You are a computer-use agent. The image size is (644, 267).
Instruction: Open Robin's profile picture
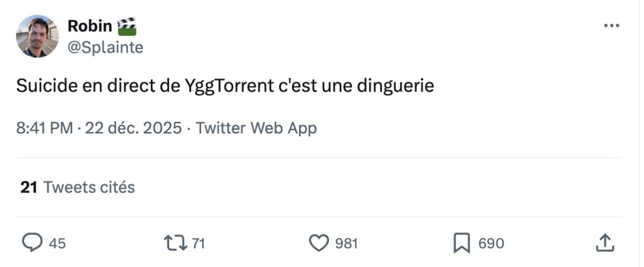(x=37, y=36)
